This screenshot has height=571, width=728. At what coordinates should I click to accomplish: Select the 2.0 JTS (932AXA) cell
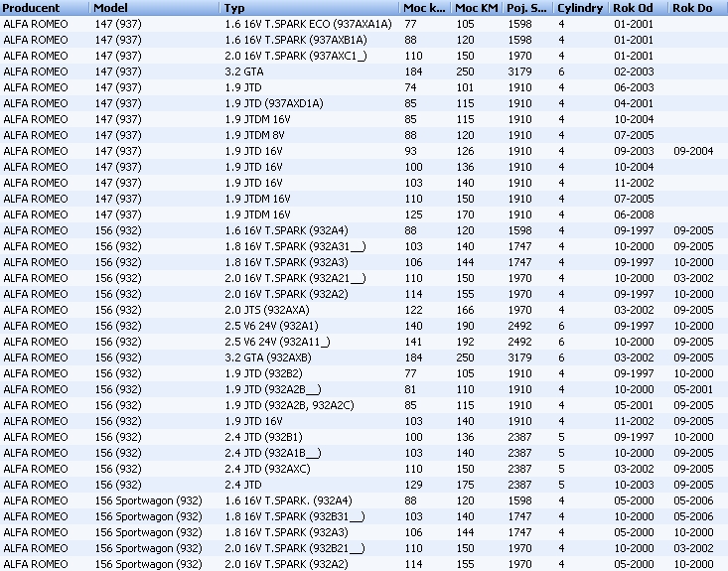coord(267,310)
